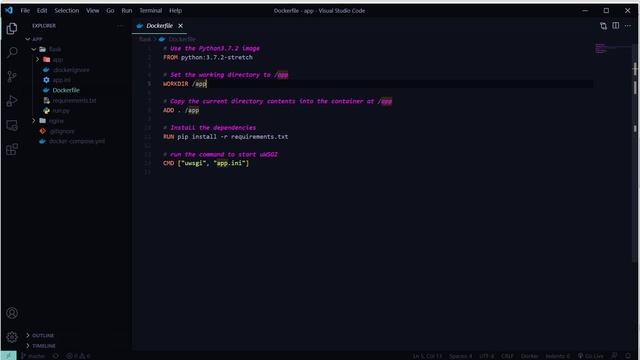
Task: Select Dockerfile in Explorer tree
Action: (66, 90)
